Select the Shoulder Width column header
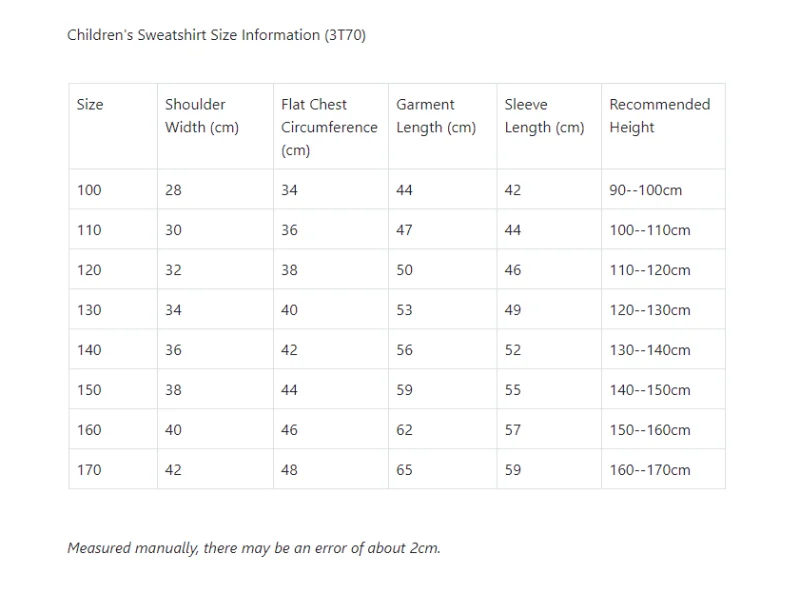The height and width of the screenshot is (594, 800). (201, 116)
